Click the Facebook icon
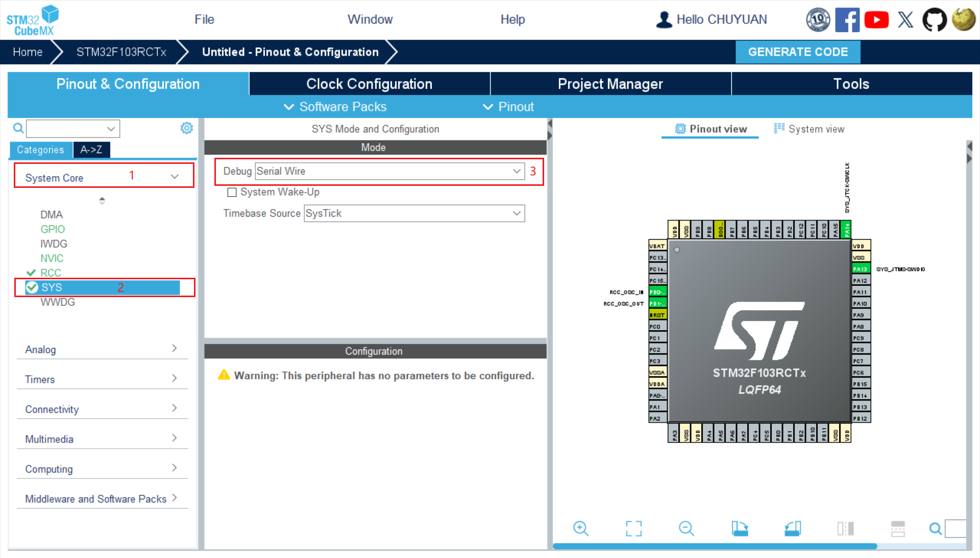The image size is (980, 558). click(x=847, y=20)
